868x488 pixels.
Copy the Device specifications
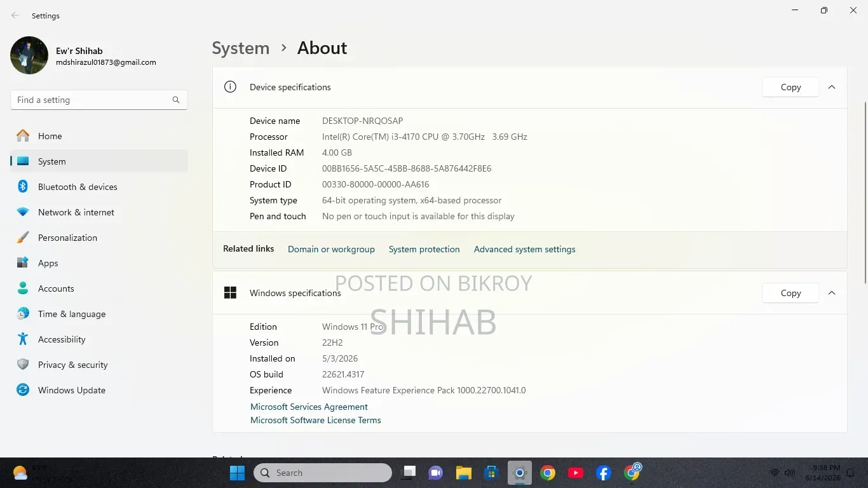790,87
